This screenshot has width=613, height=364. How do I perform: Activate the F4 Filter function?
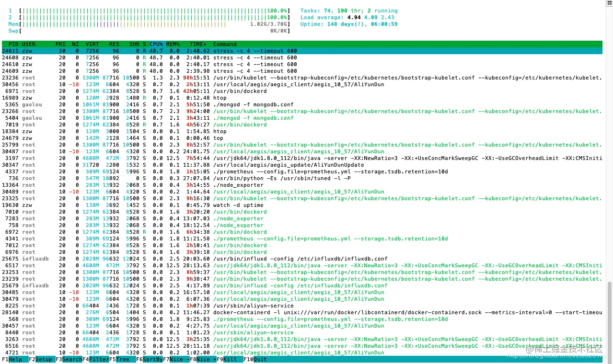point(96,359)
